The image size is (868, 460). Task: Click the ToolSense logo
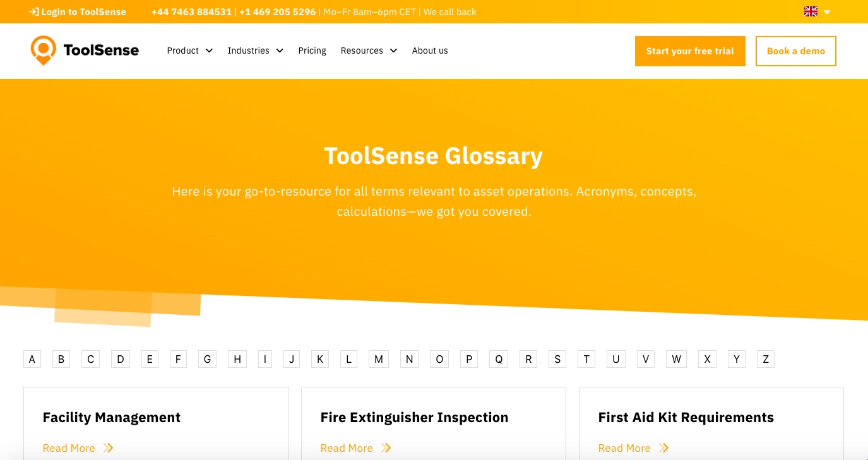(x=85, y=50)
